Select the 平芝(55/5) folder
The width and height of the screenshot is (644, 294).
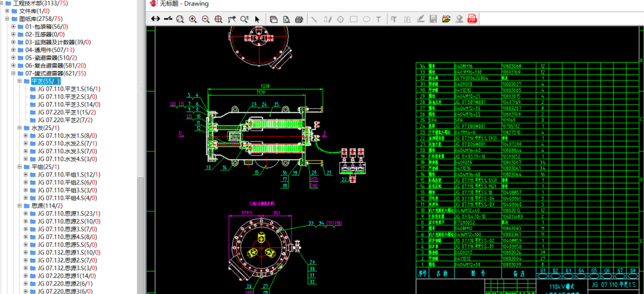click(x=45, y=81)
